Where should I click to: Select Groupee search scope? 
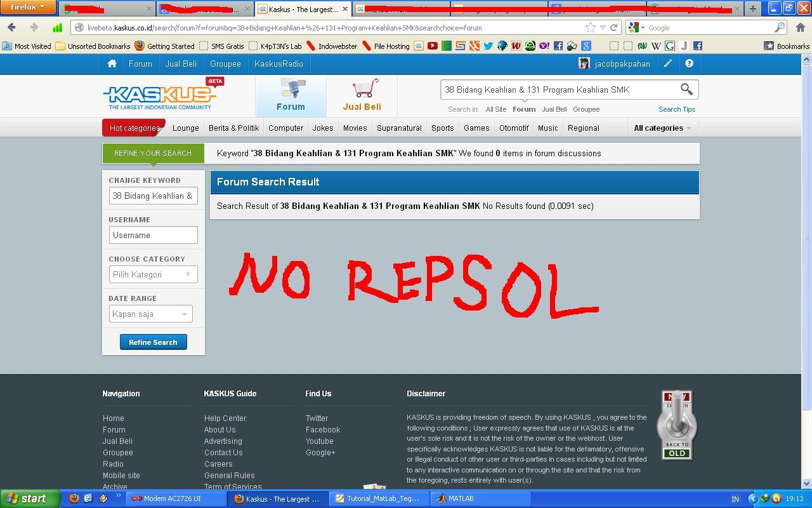[586, 109]
